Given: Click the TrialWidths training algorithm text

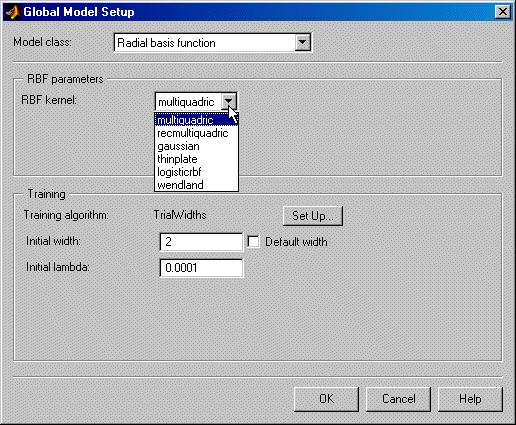Looking at the screenshot, I should click(180, 215).
